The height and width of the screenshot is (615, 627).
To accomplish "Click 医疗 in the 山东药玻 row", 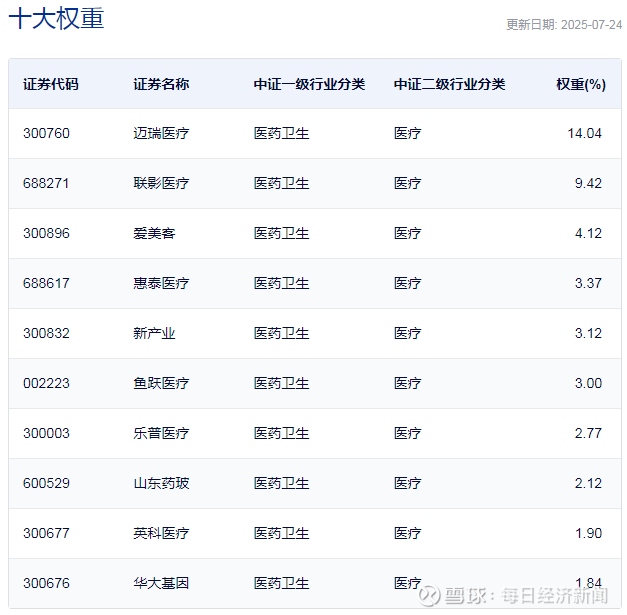I will point(407,483).
